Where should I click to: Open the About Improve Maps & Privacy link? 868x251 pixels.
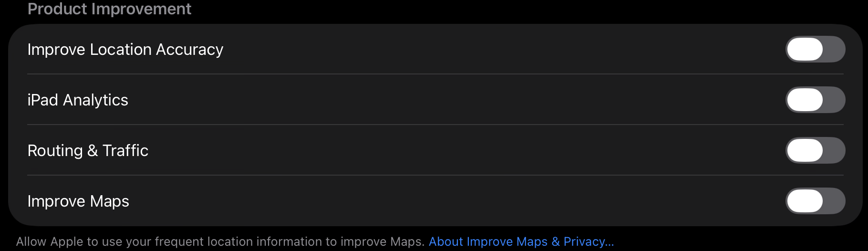tap(521, 241)
